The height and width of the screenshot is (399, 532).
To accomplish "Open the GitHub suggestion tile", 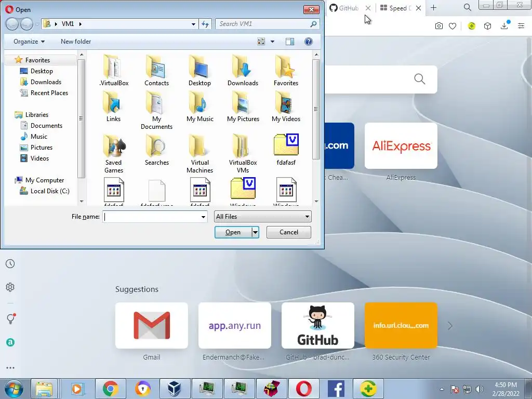I will click(x=317, y=325).
